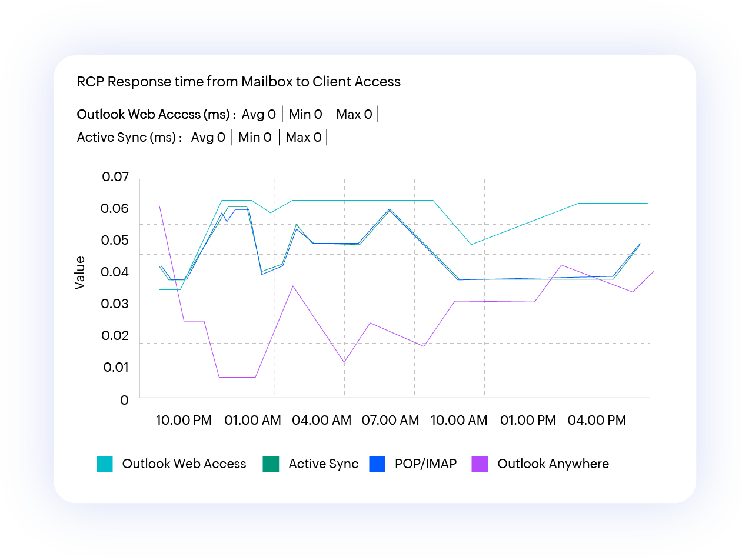Click the POP/IMAP blue legend swatch
Viewport: 742px width, 560px height.
click(x=377, y=464)
